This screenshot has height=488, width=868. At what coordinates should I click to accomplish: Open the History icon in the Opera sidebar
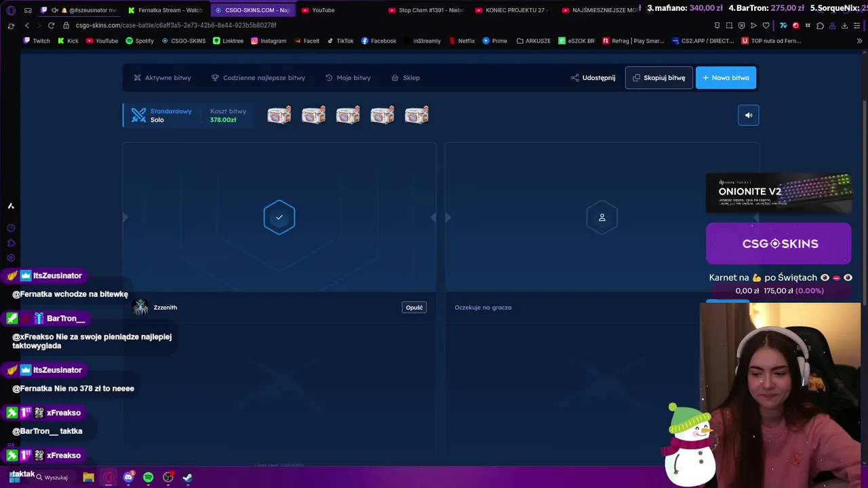click(11, 228)
